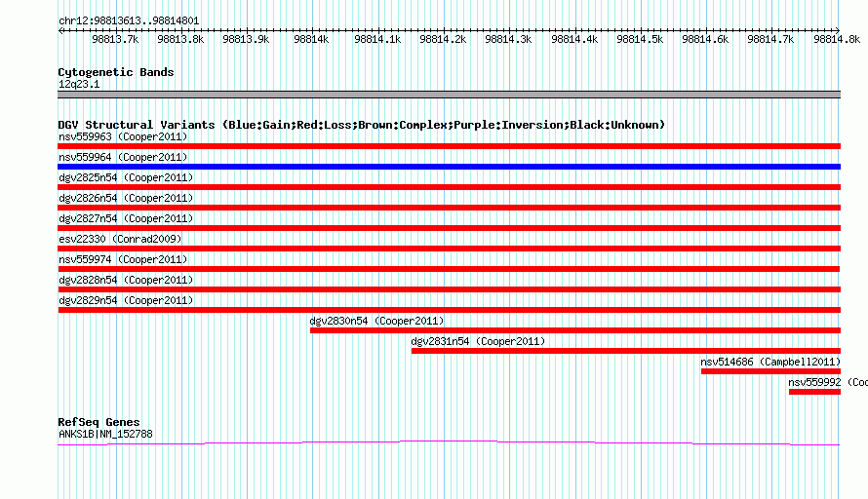Select the blue nsv559964 gain variant bar
Screen dimensions: 868x499
click(x=449, y=167)
